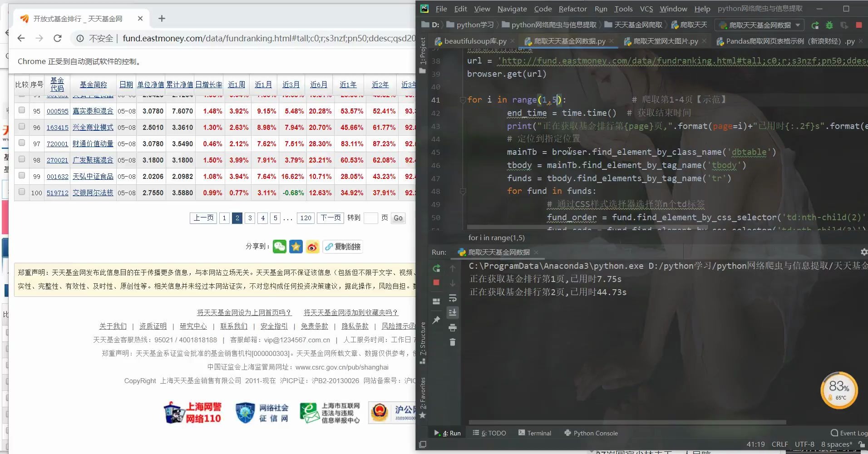Image resolution: width=868 pixels, height=454 pixels.
Task: Open the Event Log
Action: [x=848, y=433]
